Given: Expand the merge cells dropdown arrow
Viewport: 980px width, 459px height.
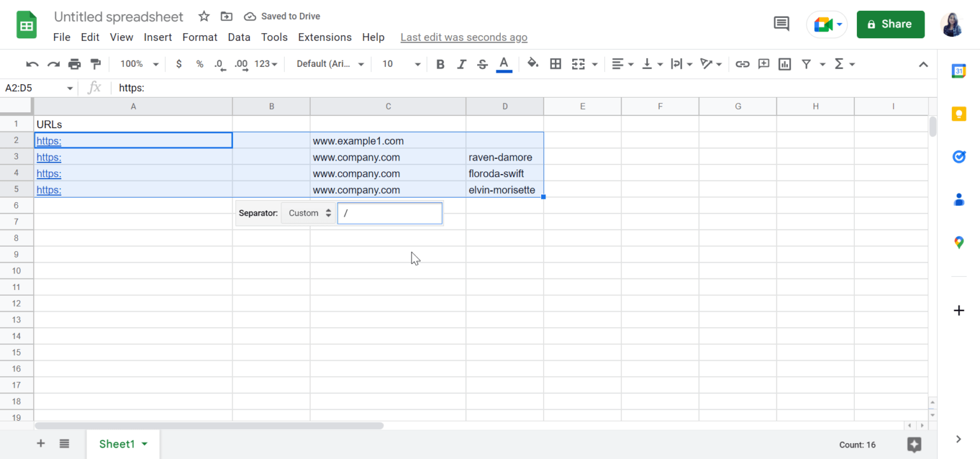Looking at the screenshot, I should point(595,64).
